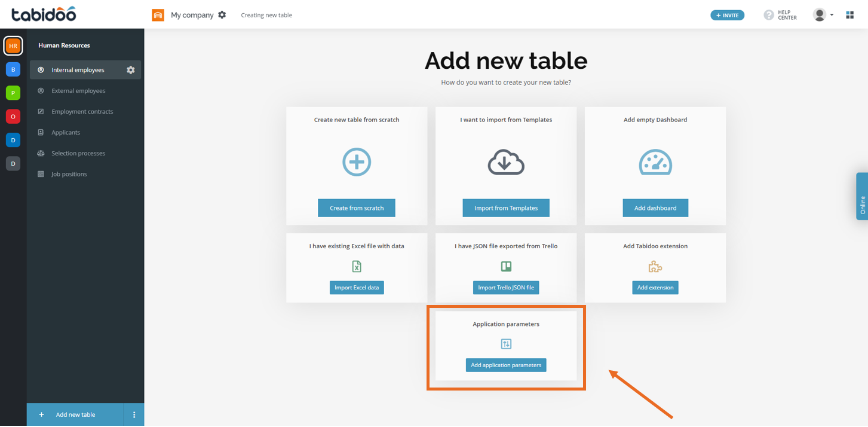Click Add Tabidoo extension card title
The width and height of the screenshot is (868, 427).
[x=655, y=246]
